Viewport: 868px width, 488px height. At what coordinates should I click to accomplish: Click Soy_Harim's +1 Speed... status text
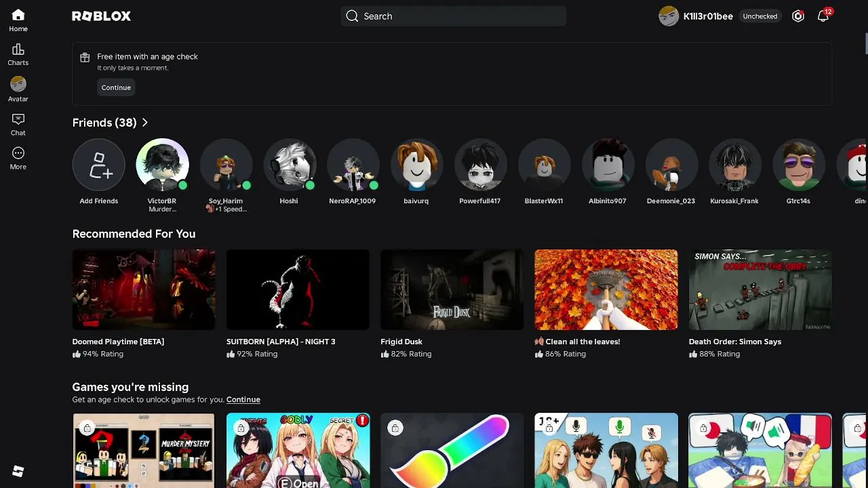pyautogui.click(x=226, y=209)
